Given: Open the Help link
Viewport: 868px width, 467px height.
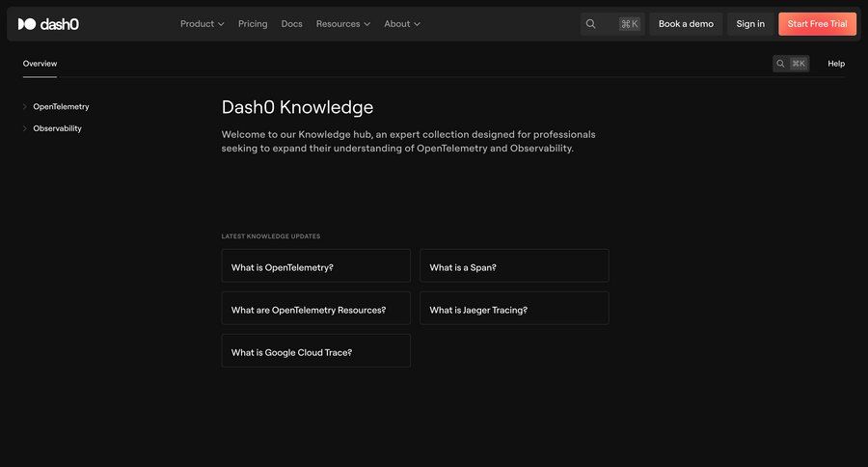Looking at the screenshot, I should (836, 64).
